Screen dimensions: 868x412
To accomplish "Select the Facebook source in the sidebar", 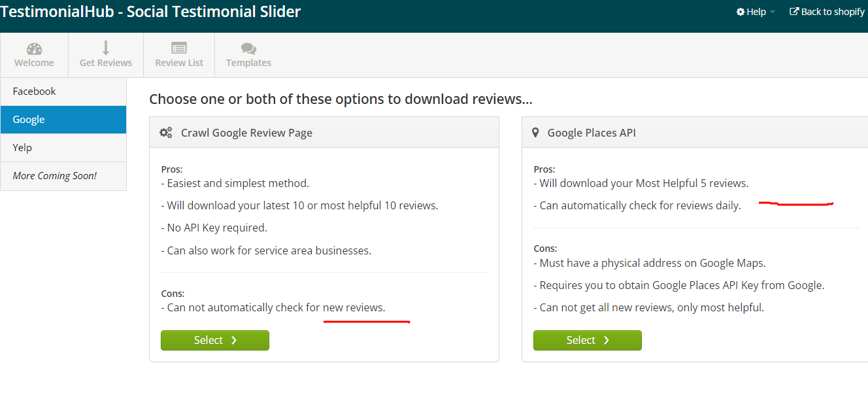I will click(x=63, y=92).
